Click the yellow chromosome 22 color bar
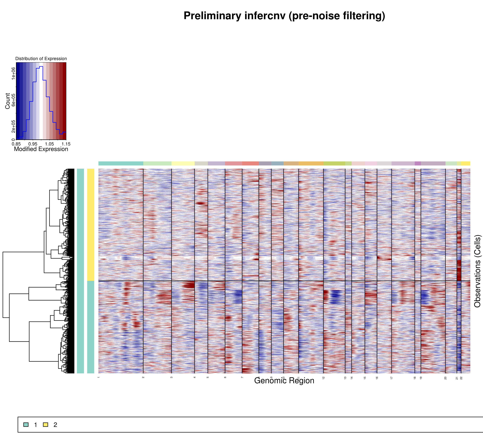The height and width of the screenshot is (448, 483). tap(466, 163)
